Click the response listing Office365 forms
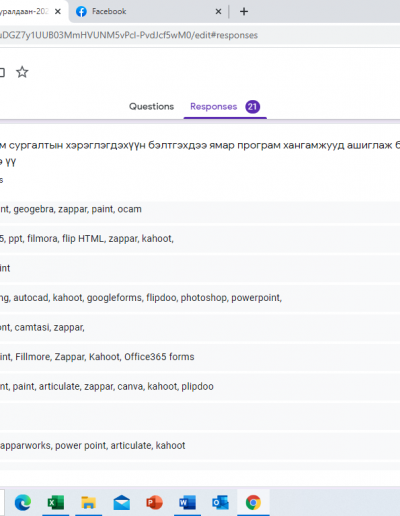The height and width of the screenshot is (516, 400). coord(200,357)
